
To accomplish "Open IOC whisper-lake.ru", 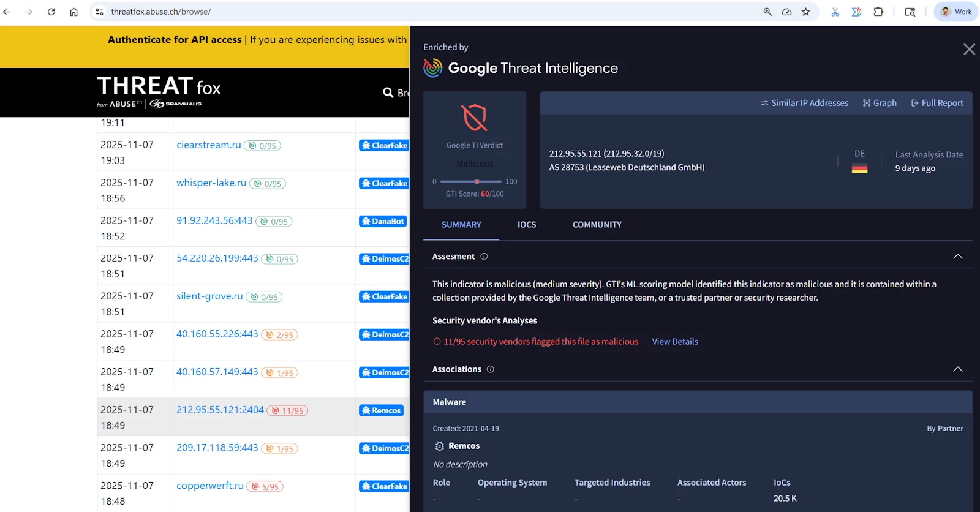I will click(x=211, y=183).
